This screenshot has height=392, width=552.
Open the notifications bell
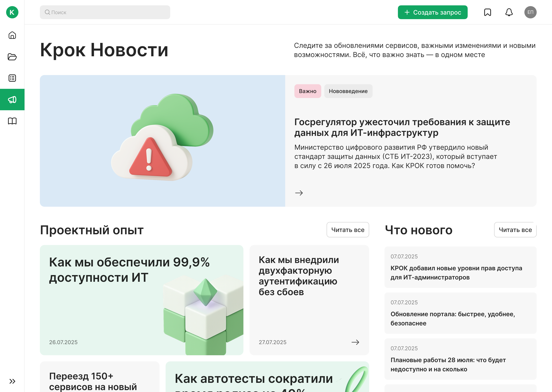pos(509,12)
